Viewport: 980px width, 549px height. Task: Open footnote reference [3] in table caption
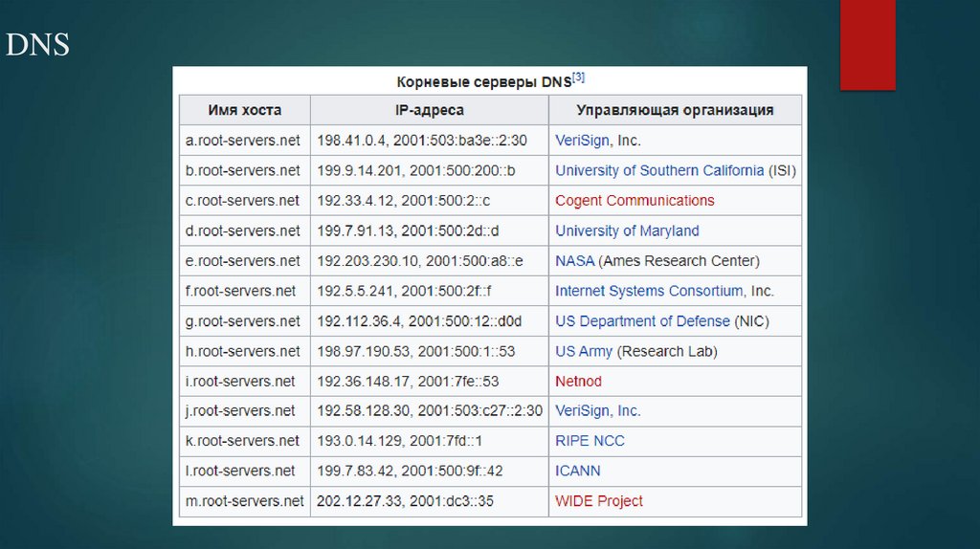pyautogui.click(x=579, y=77)
